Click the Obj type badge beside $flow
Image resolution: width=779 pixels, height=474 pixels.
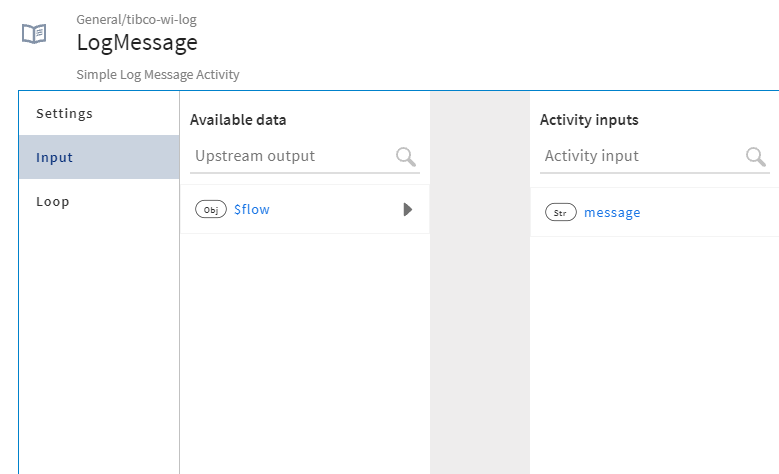(x=211, y=210)
